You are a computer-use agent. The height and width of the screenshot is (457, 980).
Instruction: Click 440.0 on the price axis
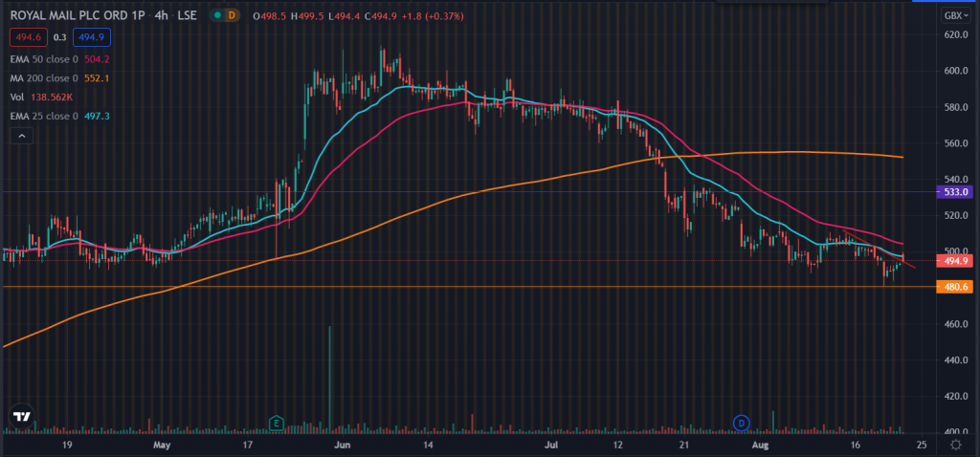(956, 360)
